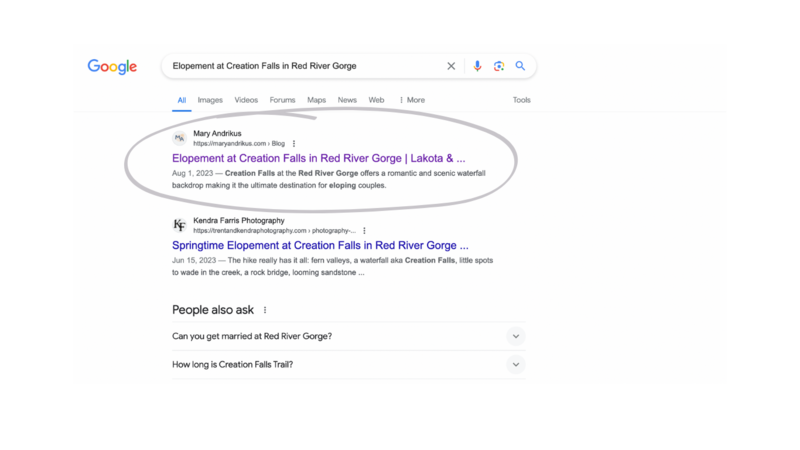Switch to Web tab

coord(376,100)
